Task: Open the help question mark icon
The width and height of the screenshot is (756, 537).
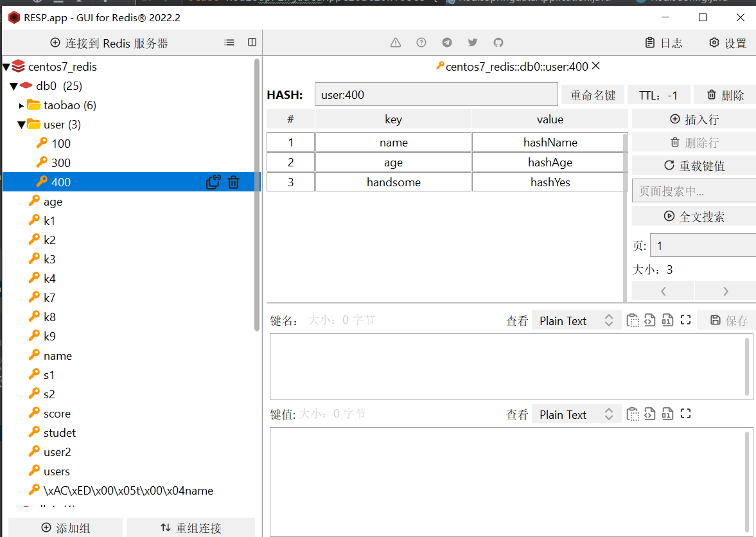Action: click(x=421, y=42)
